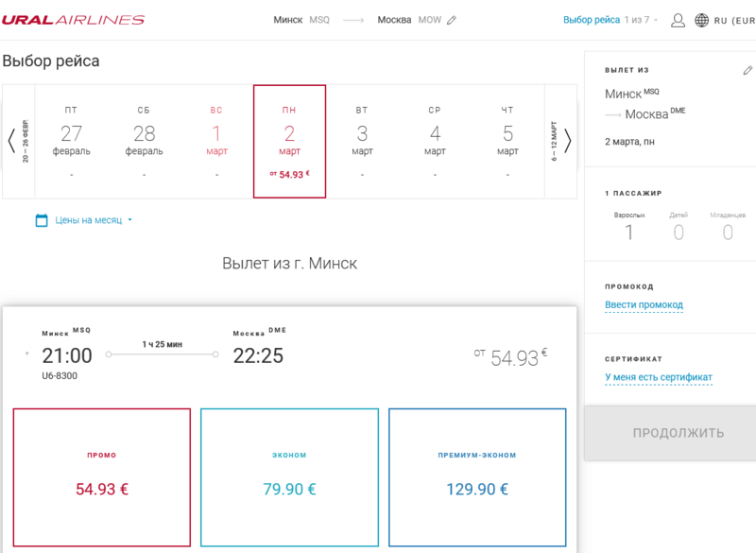Choose the Промо fare 54.93 €
The image size is (756, 553).
[102, 477]
